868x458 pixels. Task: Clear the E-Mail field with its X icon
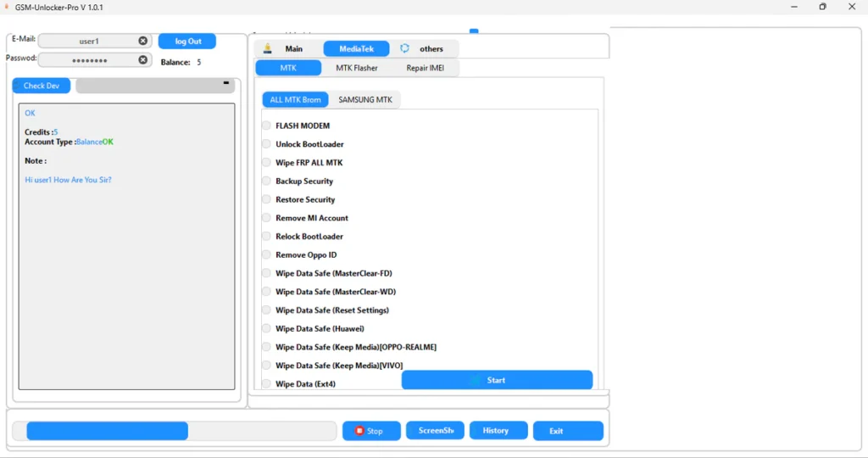pos(142,41)
